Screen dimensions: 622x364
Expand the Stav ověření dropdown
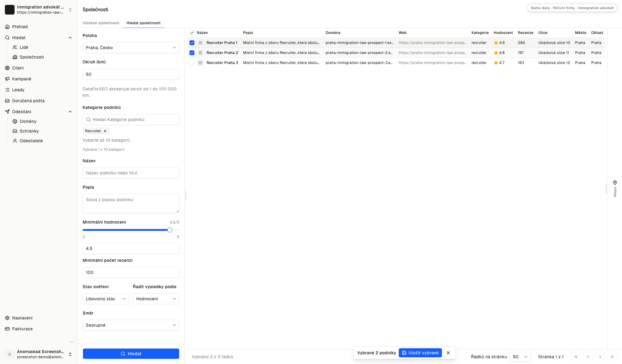(106, 299)
